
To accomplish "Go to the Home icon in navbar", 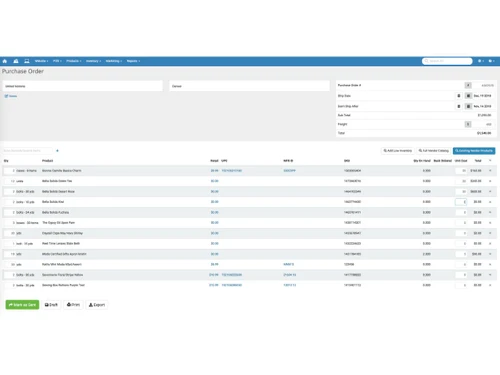I will click(5, 61).
